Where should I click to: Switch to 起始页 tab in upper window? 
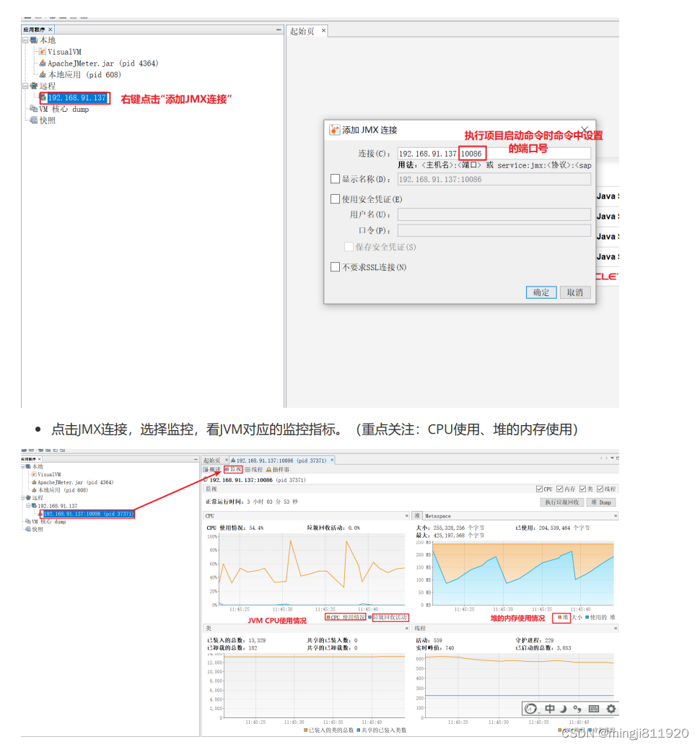point(302,32)
